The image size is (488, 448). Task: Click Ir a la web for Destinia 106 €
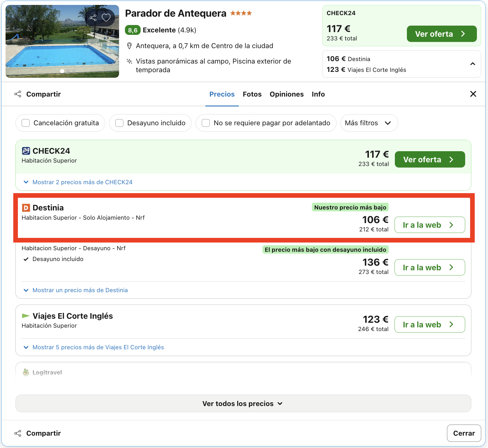coord(430,225)
